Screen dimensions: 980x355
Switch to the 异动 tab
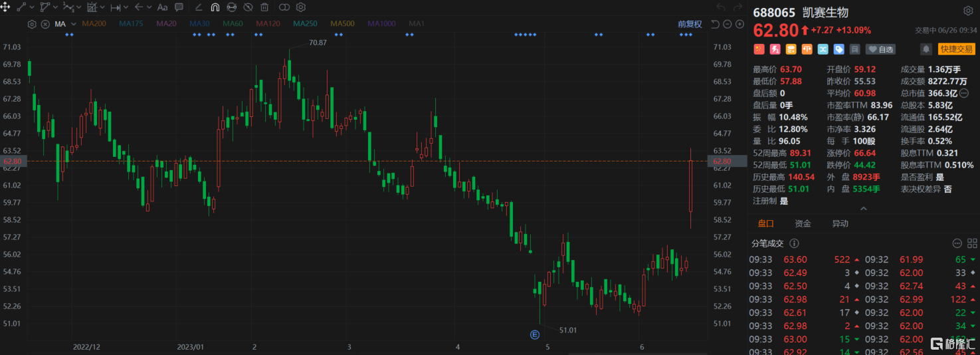tap(840, 224)
